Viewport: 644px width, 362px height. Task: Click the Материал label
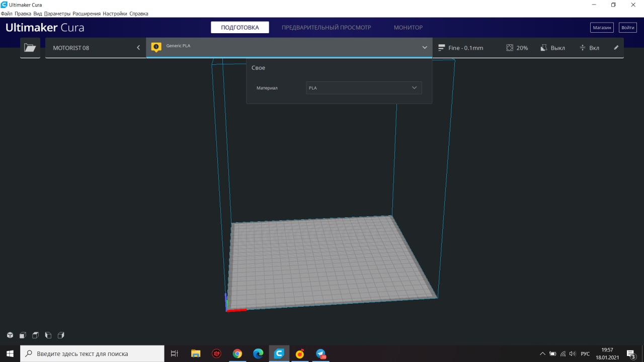pyautogui.click(x=267, y=88)
